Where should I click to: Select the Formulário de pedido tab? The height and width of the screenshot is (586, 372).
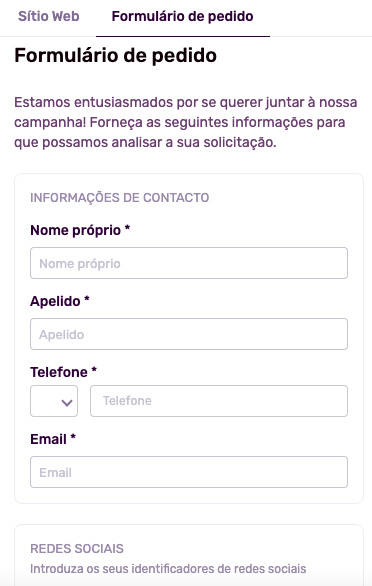pos(182,16)
